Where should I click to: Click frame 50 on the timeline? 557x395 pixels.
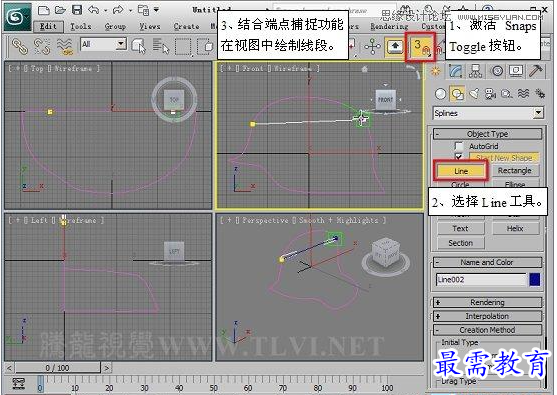point(213,387)
